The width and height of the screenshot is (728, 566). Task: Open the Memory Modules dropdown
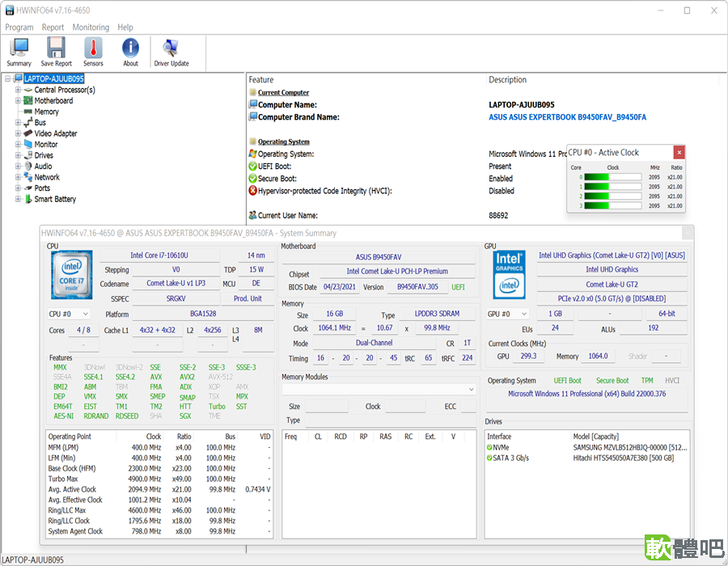coord(379,389)
